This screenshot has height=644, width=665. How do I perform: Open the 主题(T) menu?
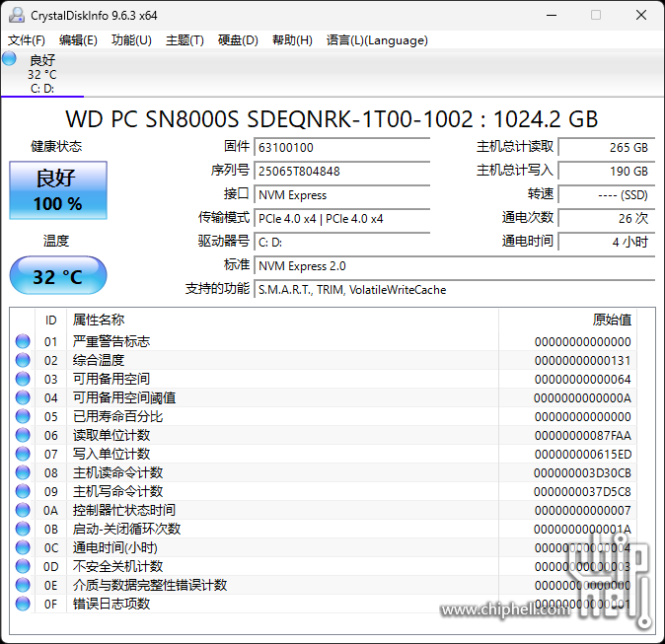point(185,40)
